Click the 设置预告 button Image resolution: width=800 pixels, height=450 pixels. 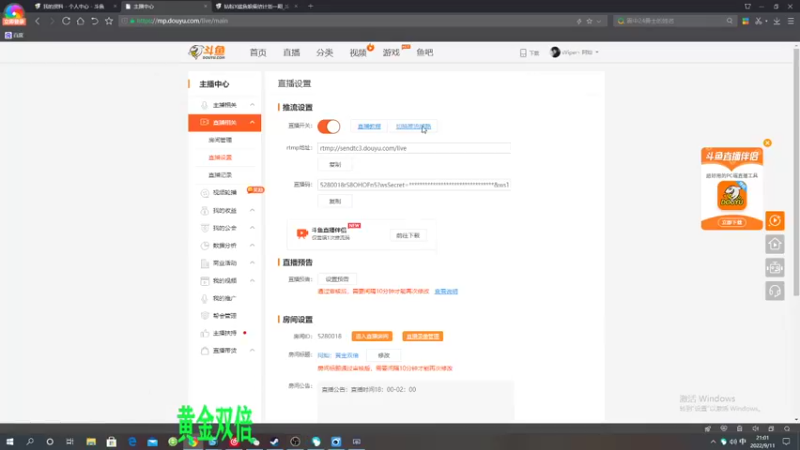click(x=337, y=279)
